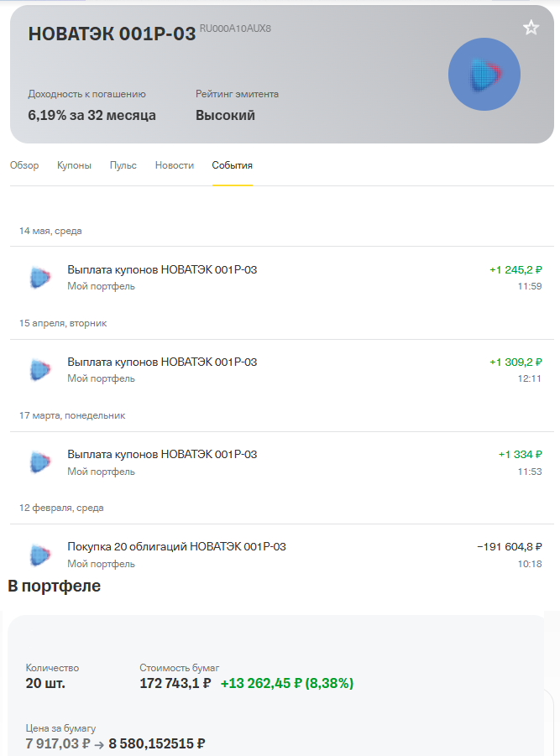Open the 15 апреля coupon payment event
The height and width of the screenshot is (756, 560).
282,370
